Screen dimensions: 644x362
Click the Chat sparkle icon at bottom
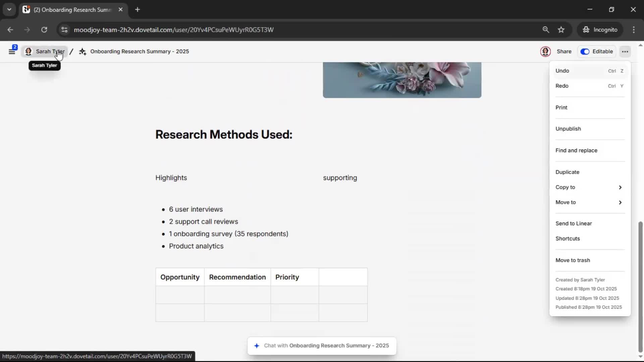[x=257, y=346]
